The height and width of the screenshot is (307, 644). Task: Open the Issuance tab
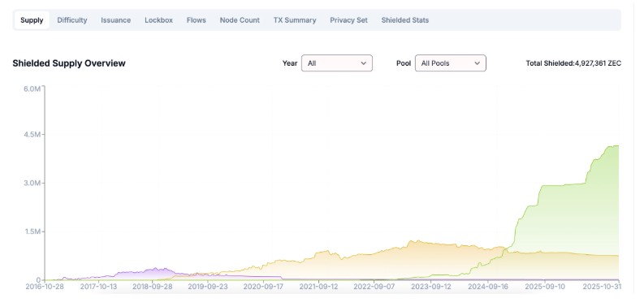116,20
